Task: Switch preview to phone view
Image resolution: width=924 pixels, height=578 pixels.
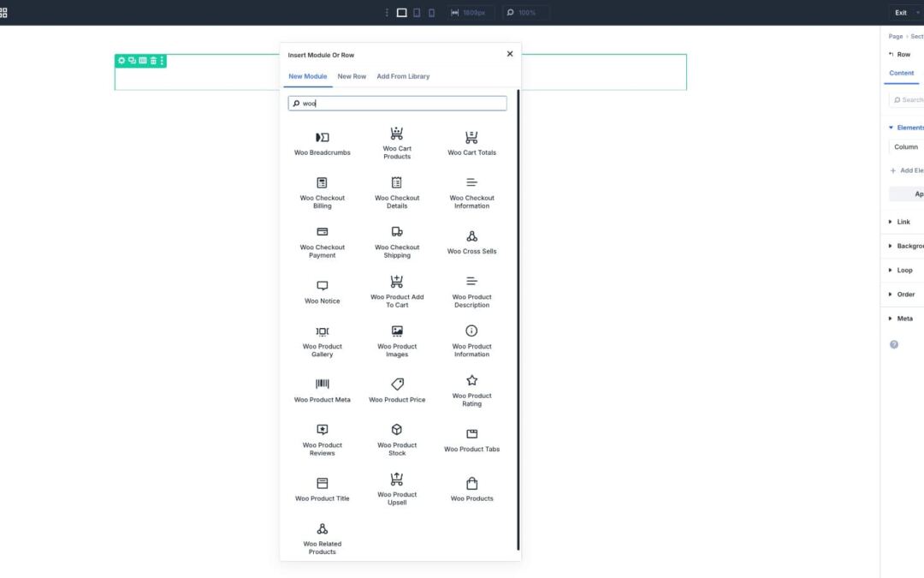Action: click(x=431, y=12)
